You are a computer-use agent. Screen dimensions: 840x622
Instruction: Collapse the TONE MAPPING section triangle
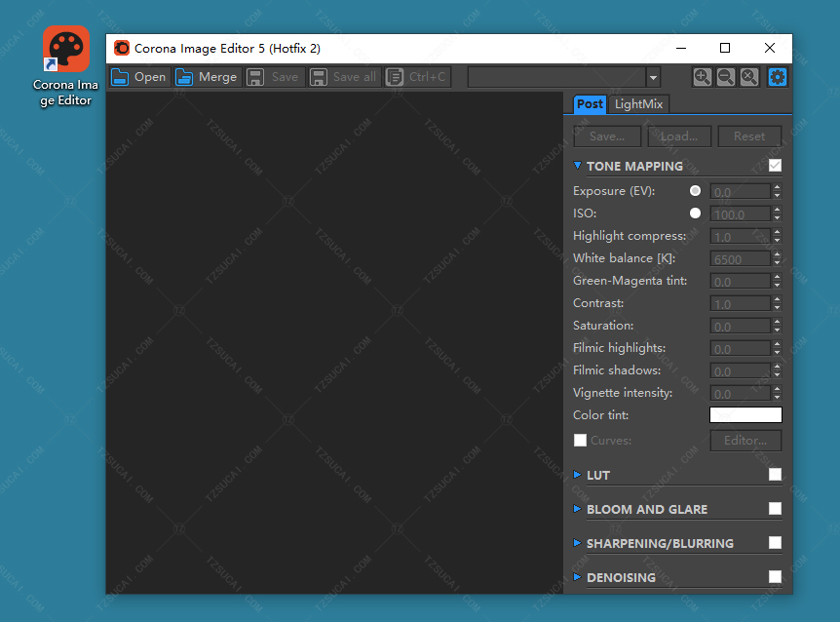(577, 166)
